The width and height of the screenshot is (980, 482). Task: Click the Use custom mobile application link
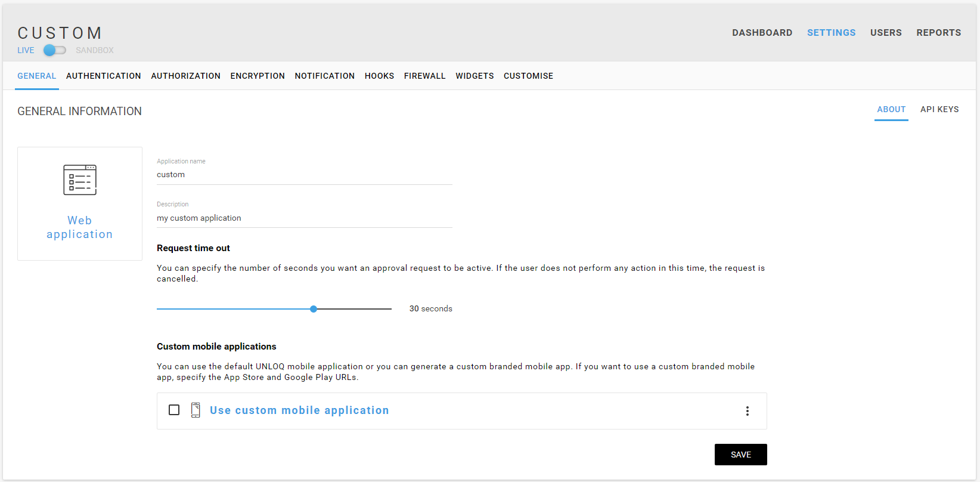click(x=299, y=410)
